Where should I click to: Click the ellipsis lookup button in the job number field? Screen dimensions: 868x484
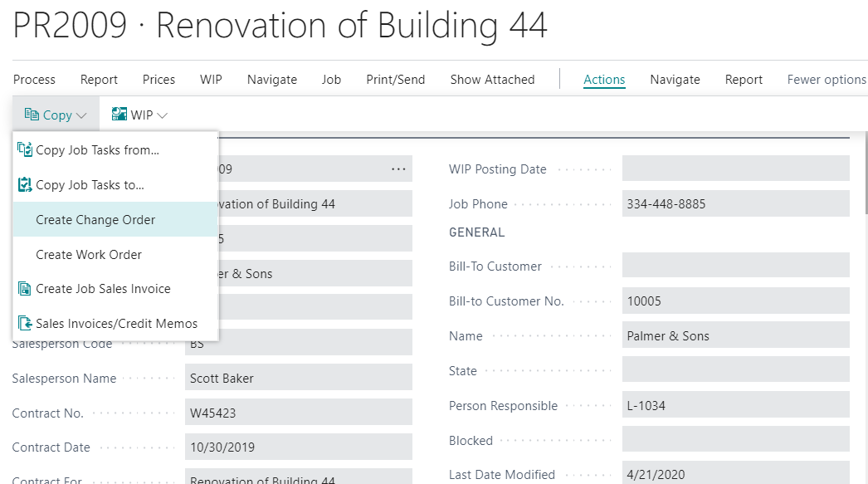398,169
